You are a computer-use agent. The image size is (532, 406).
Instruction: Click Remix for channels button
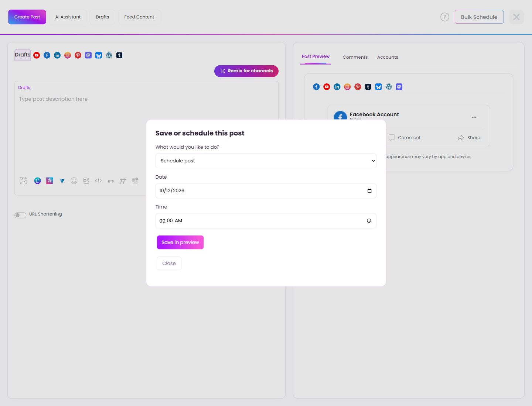246,71
